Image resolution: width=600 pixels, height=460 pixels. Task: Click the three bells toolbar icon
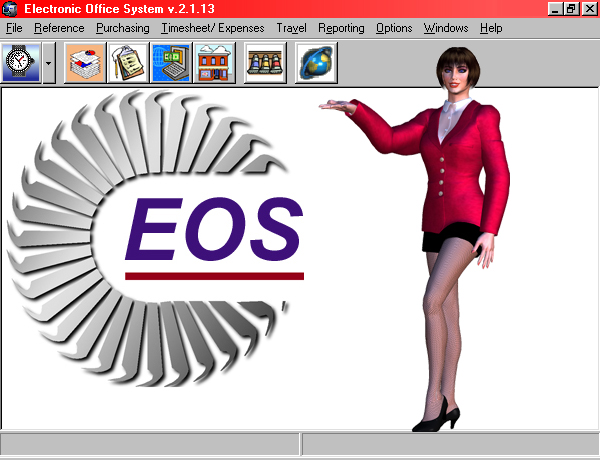tap(265, 63)
